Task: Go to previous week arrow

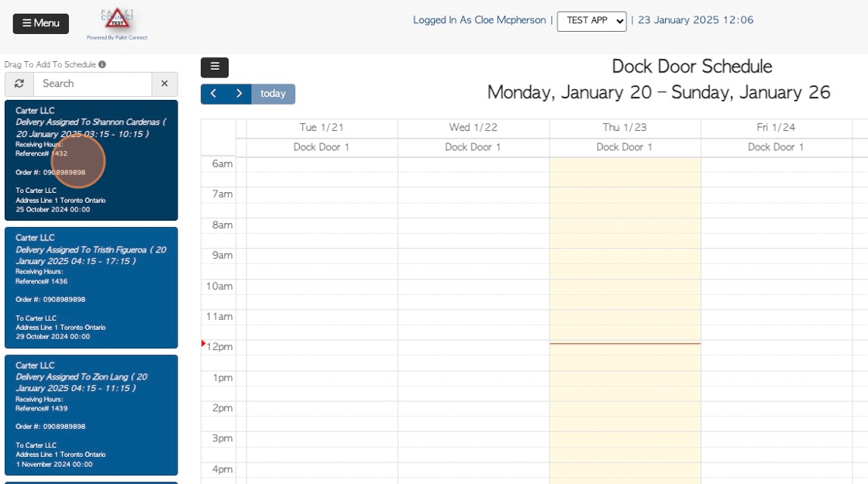Action: pos(213,94)
